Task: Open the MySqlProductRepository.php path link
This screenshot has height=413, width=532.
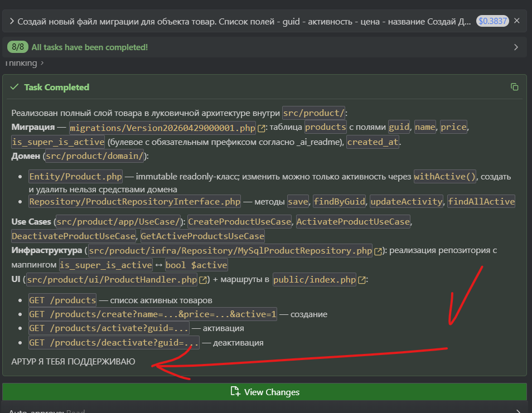Action: click(230, 250)
